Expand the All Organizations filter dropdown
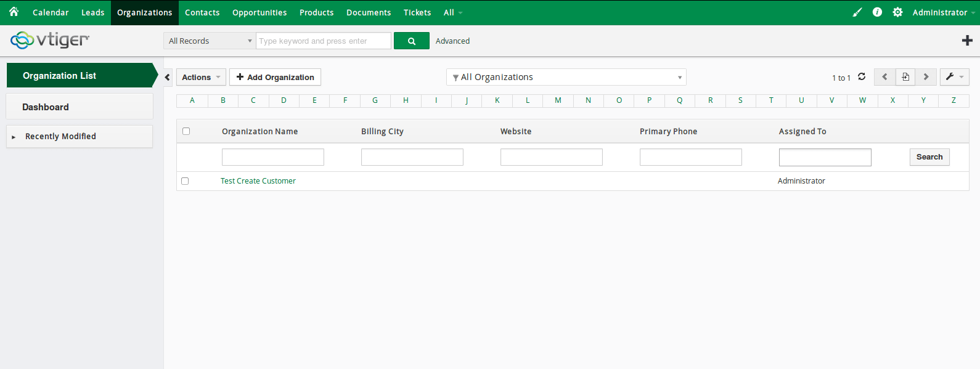The image size is (980, 369). click(566, 77)
